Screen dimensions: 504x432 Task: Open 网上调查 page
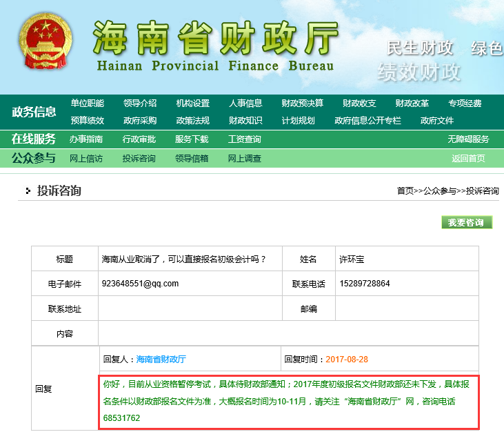(x=245, y=159)
